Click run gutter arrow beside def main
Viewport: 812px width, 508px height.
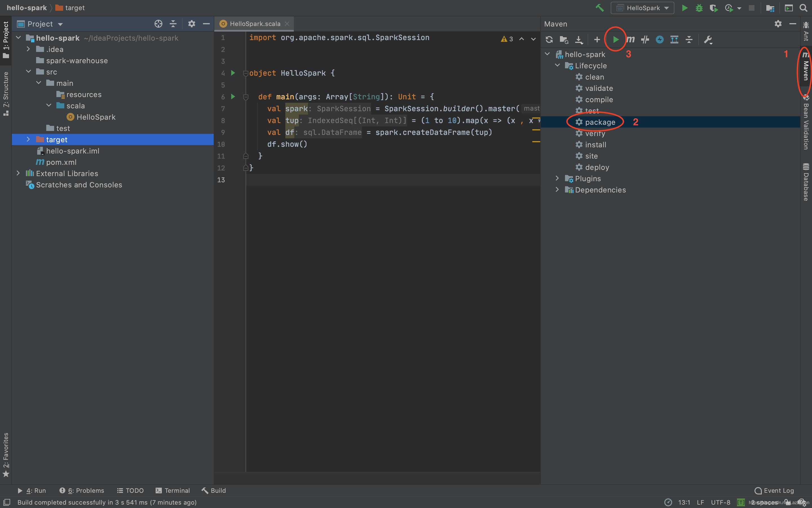point(233,97)
